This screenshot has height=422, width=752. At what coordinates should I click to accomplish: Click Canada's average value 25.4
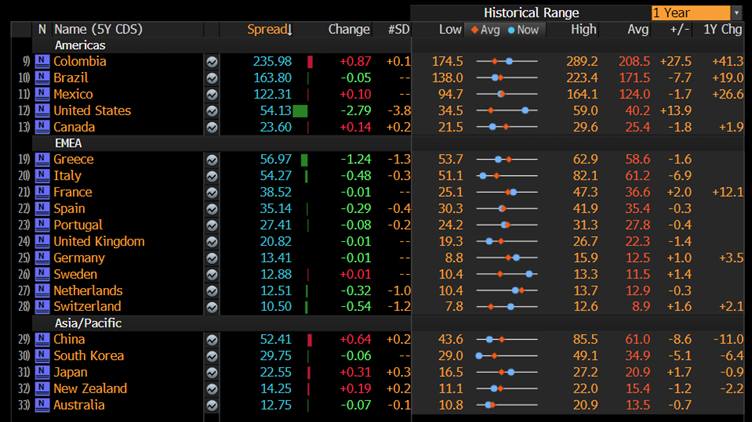tap(638, 127)
